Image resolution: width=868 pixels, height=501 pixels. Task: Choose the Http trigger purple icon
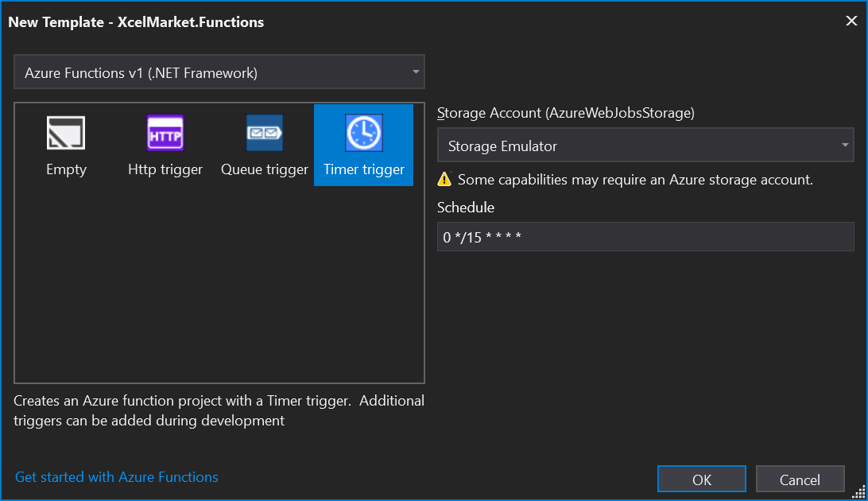click(x=165, y=133)
